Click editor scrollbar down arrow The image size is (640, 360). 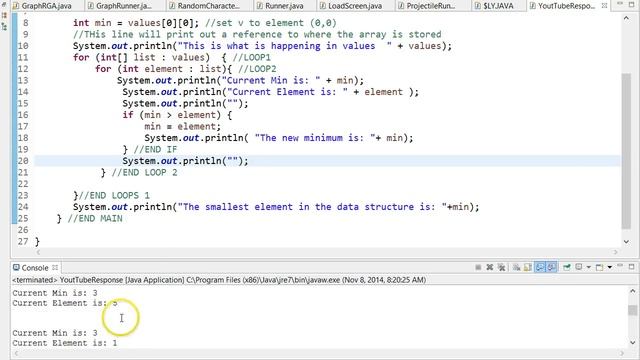(x=626, y=242)
